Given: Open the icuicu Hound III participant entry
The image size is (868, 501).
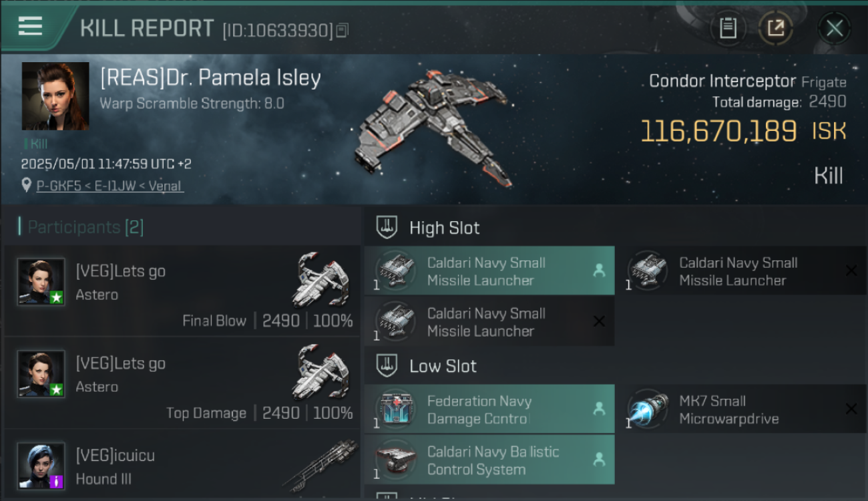Looking at the screenshot, I should (182, 466).
